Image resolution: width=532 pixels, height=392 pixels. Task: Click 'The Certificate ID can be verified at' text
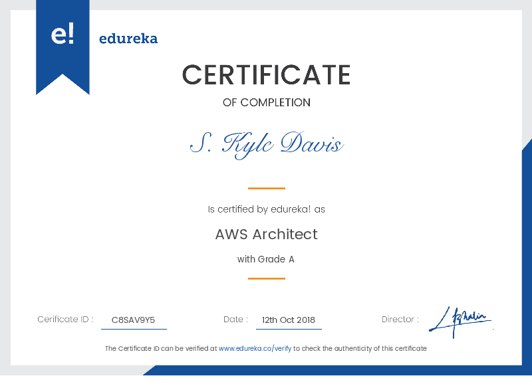(161, 348)
